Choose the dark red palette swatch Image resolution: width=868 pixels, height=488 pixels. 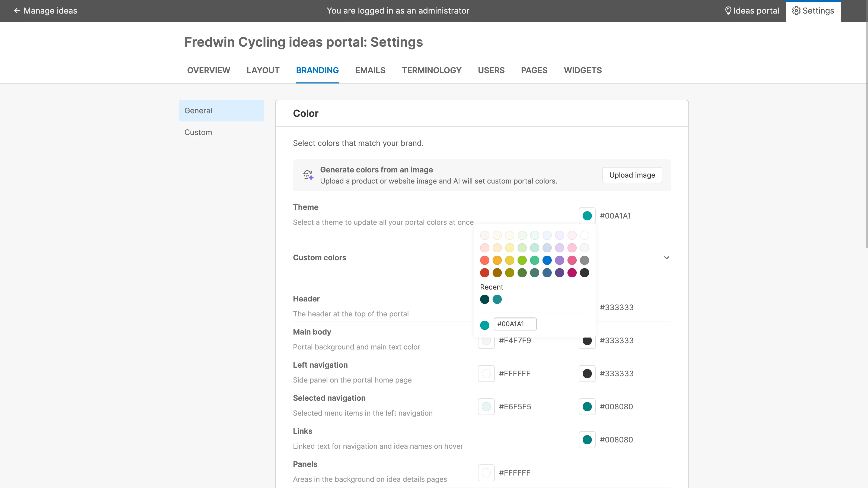(484, 273)
